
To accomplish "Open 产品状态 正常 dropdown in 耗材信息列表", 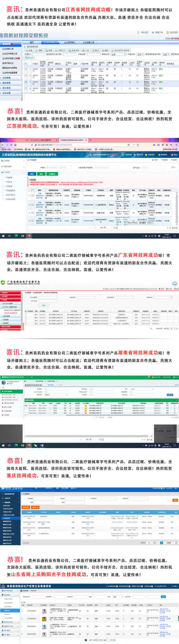I will click(140, 54).
